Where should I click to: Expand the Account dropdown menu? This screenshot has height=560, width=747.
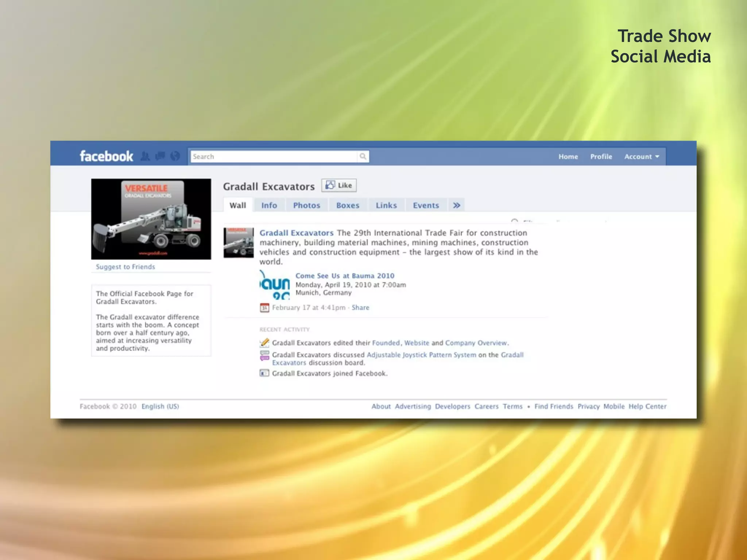coord(642,156)
